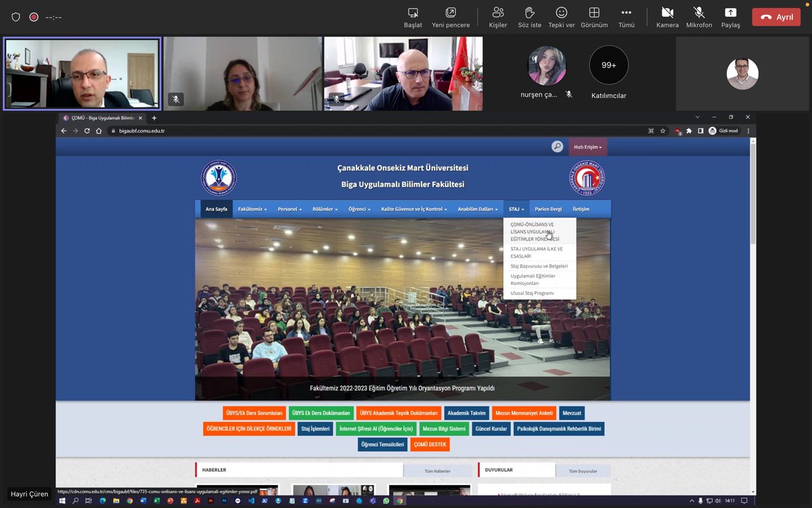Expand the Fakültemiz menu
Screen dimensions: 812x508
click(x=252, y=209)
